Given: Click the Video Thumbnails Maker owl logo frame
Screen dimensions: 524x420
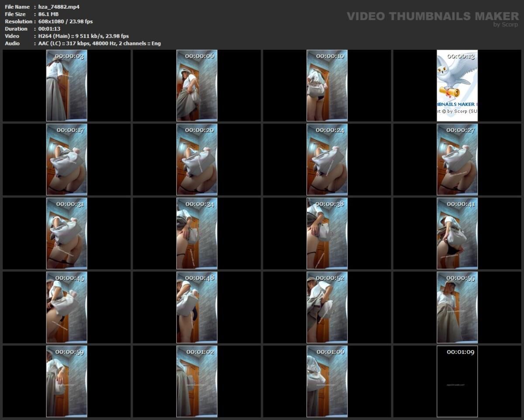Looking at the screenshot, I should tap(457, 85).
